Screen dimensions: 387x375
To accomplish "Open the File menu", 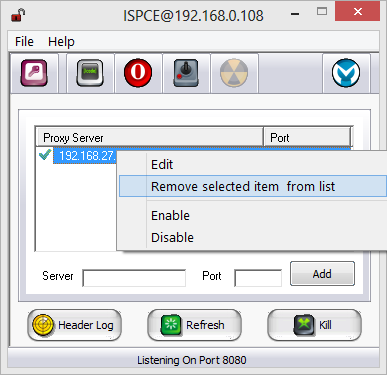I will point(24,42).
